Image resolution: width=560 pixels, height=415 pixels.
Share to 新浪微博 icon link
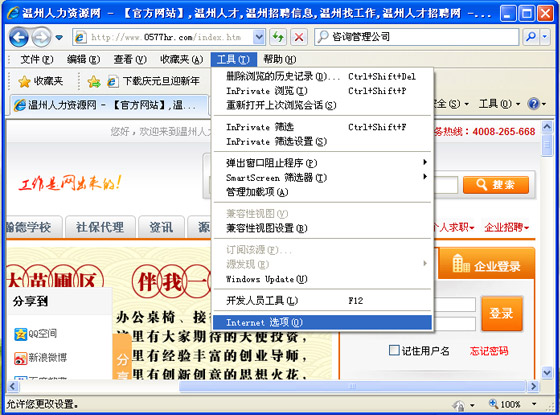[x=41, y=358]
